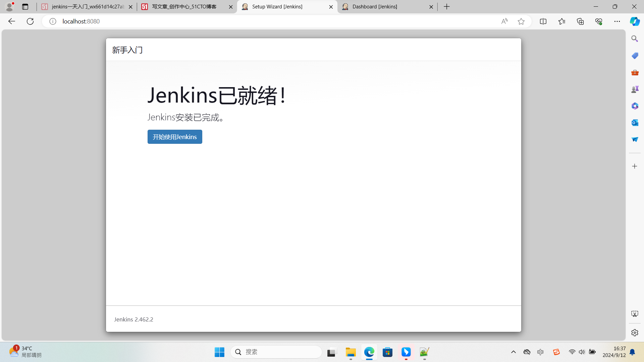Open Read aloud in address bar
Viewport: 644px width, 362px height.
point(504,21)
